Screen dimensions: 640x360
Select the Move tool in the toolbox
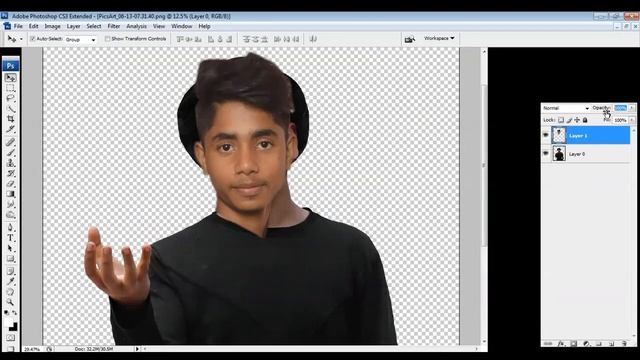(11, 78)
